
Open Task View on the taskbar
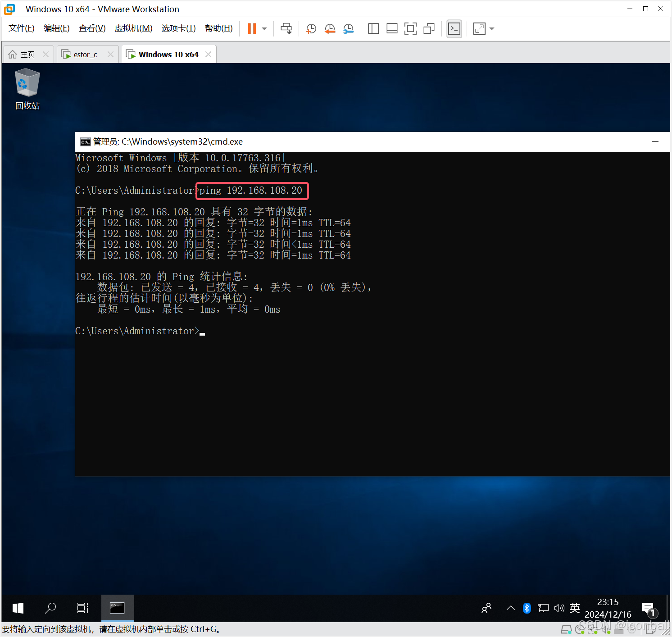point(83,608)
